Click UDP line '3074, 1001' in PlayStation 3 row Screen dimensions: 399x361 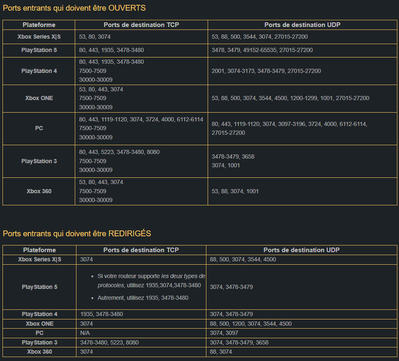pyautogui.click(x=226, y=165)
